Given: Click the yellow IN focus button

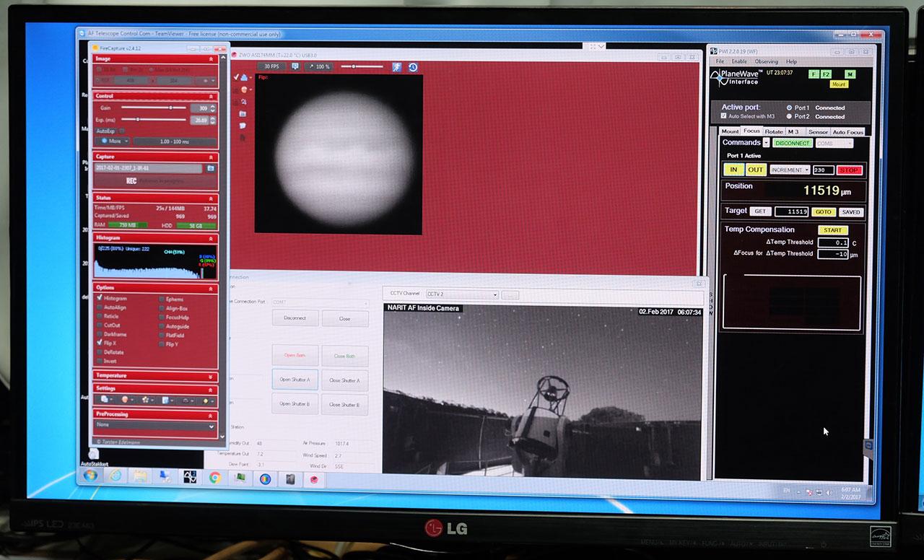Looking at the screenshot, I should [733, 170].
